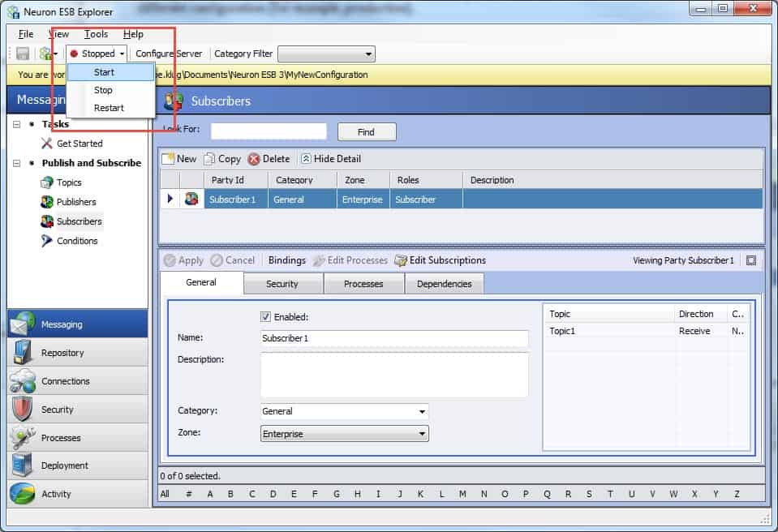
Task: Click the Description text area
Action: 394,375
